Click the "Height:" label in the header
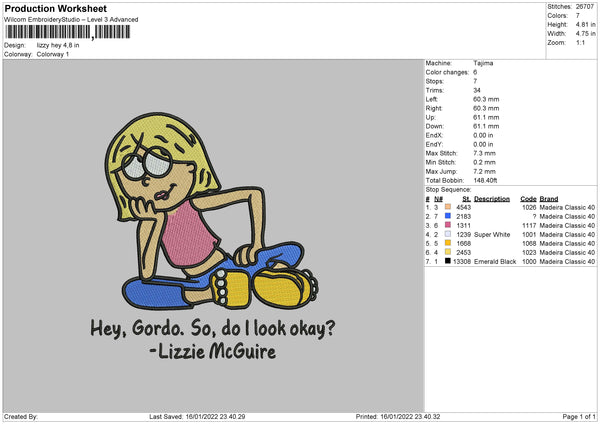600x424 pixels. point(557,24)
